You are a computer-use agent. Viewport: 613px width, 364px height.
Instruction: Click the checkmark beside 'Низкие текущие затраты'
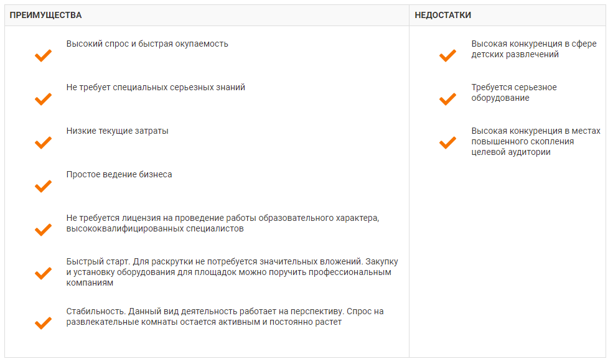point(43,143)
